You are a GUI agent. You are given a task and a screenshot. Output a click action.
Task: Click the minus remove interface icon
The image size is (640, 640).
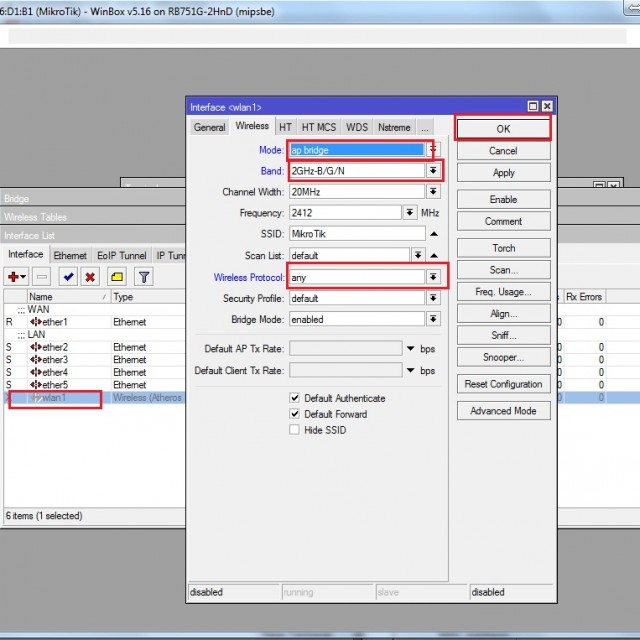click(42, 277)
